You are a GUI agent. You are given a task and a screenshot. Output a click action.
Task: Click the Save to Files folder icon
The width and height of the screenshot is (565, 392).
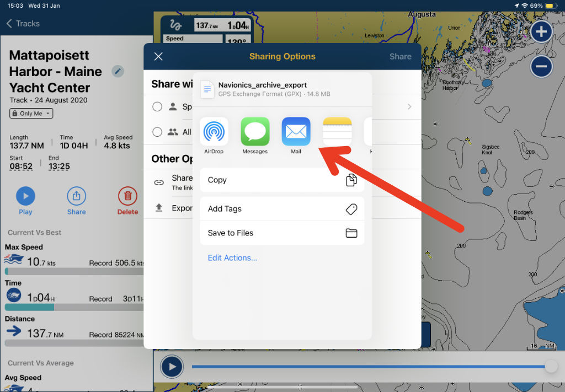[x=351, y=233]
